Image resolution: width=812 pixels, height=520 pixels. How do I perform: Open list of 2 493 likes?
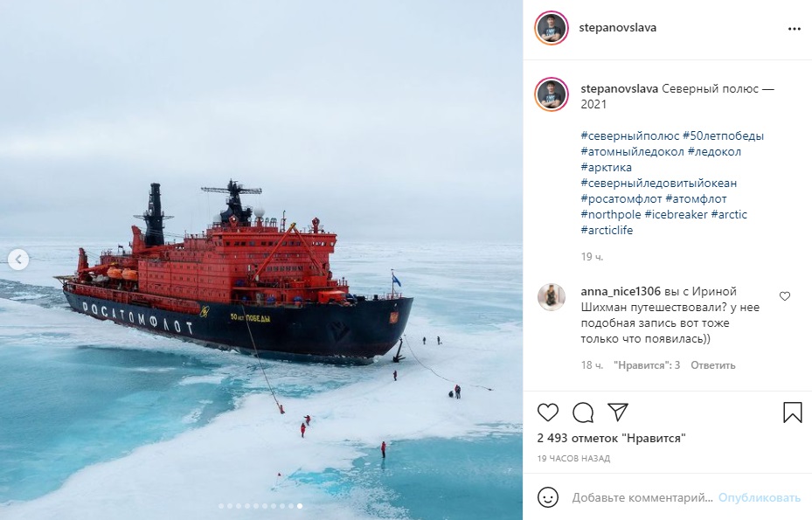[612, 438]
